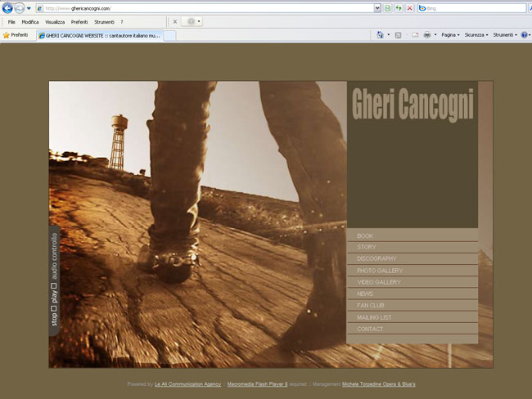
Task: Click the RSS feeds icon
Action: (399, 35)
